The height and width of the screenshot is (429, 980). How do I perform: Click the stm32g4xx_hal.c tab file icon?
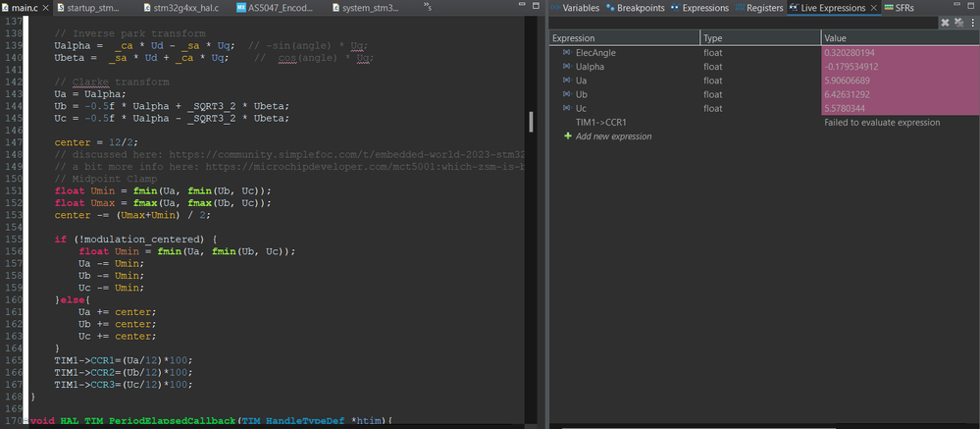147,8
